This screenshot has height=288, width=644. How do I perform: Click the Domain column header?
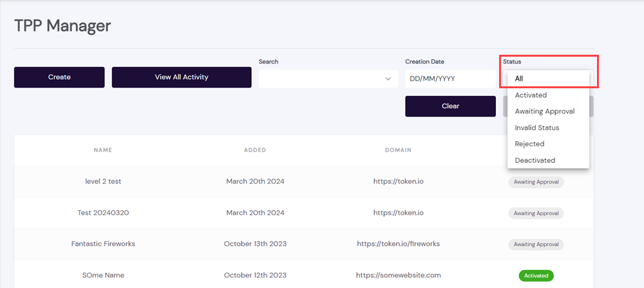click(398, 150)
